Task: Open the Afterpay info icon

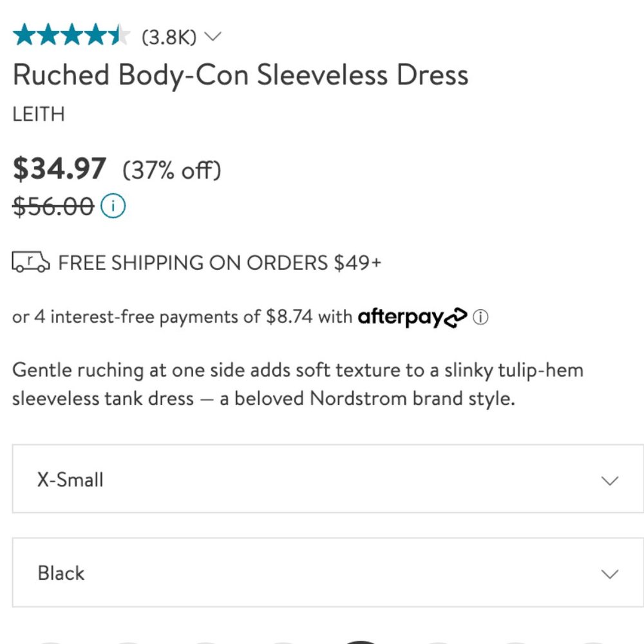Action: tap(480, 317)
